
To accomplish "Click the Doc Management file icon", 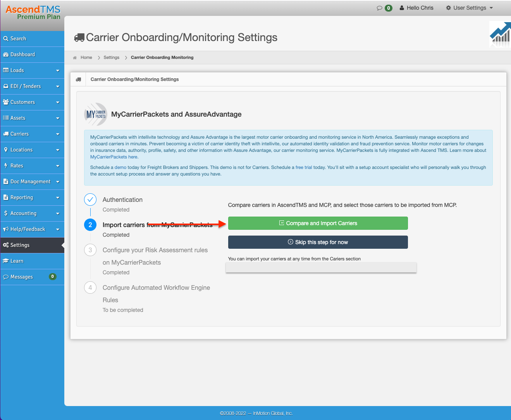I will click(x=6, y=182).
